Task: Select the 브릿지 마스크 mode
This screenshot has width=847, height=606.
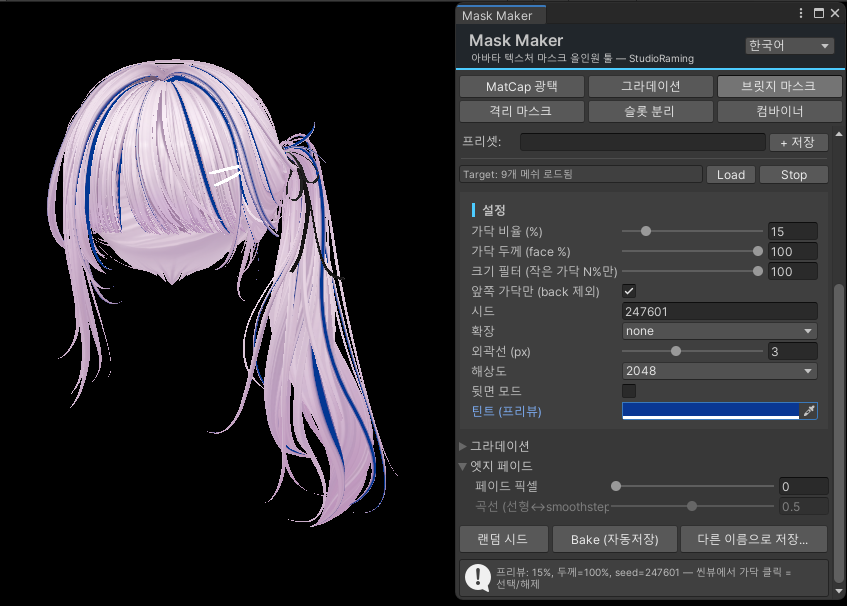Action: [779, 86]
